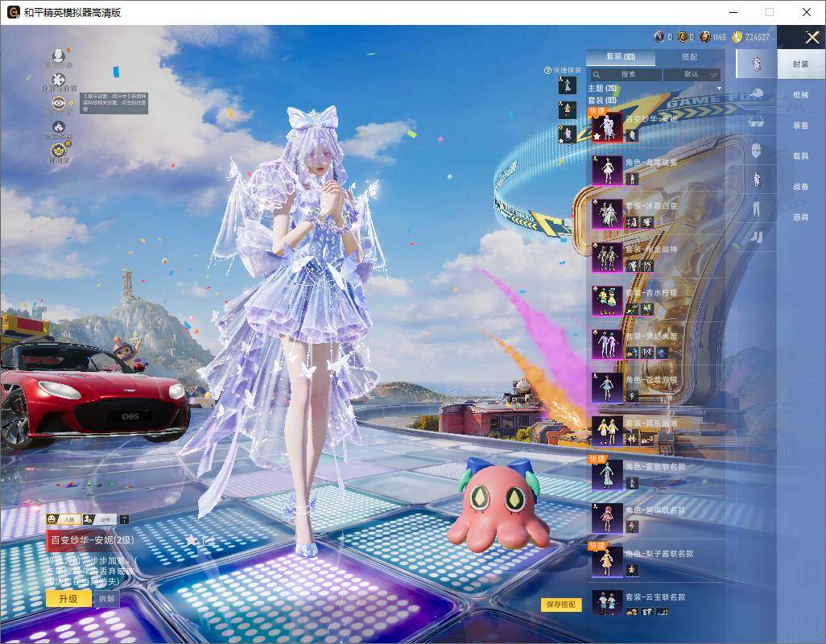826x644 pixels.
Task: Click the 动作 action tab
Action: 100,519
